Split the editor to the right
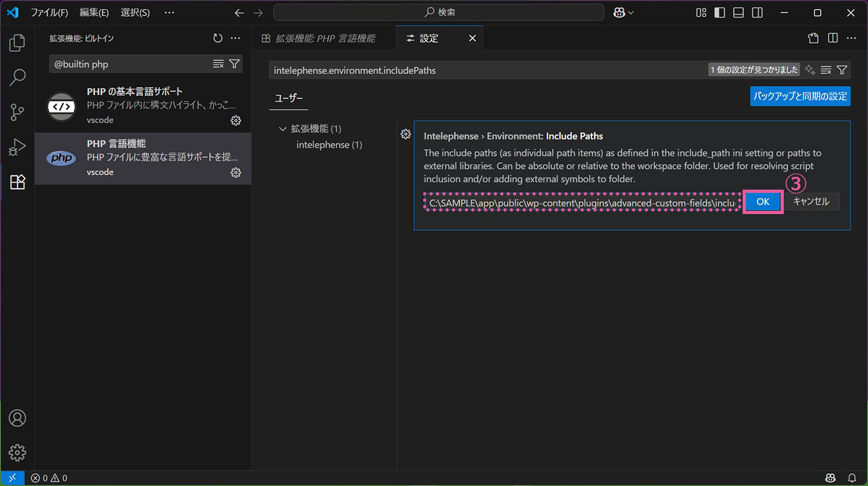The width and height of the screenshot is (868, 486). (833, 38)
